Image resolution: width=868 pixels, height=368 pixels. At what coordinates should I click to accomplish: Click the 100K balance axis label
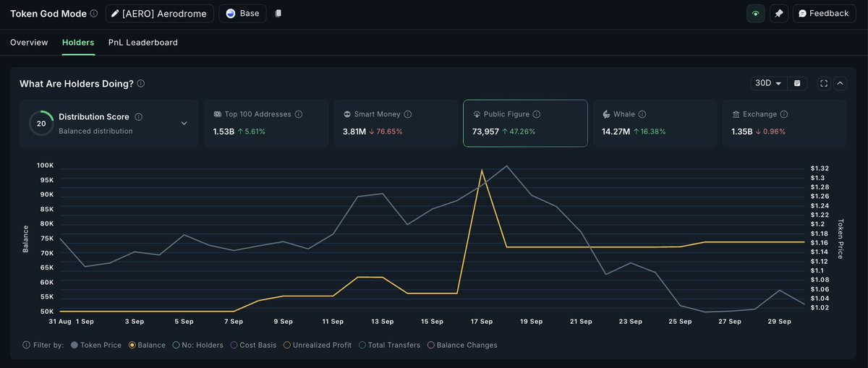(x=45, y=166)
